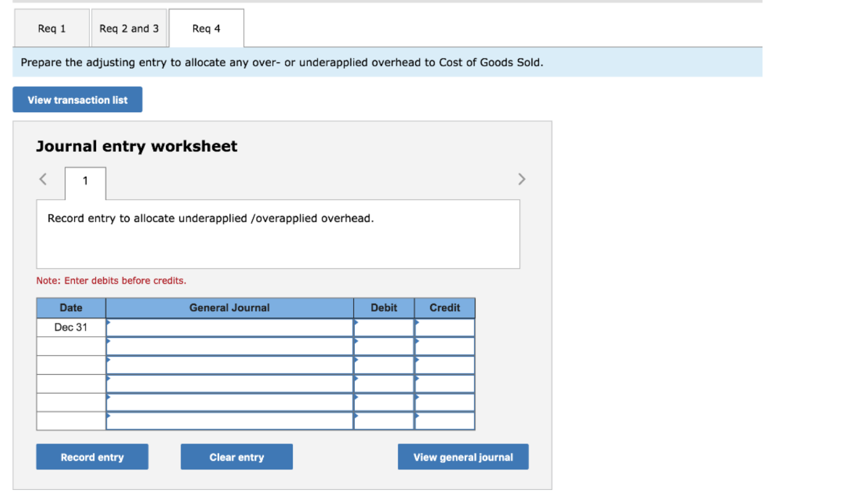Click the Debit input field in Dec 31 row
Viewport: 868px width, 496px height.
pos(384,327)
